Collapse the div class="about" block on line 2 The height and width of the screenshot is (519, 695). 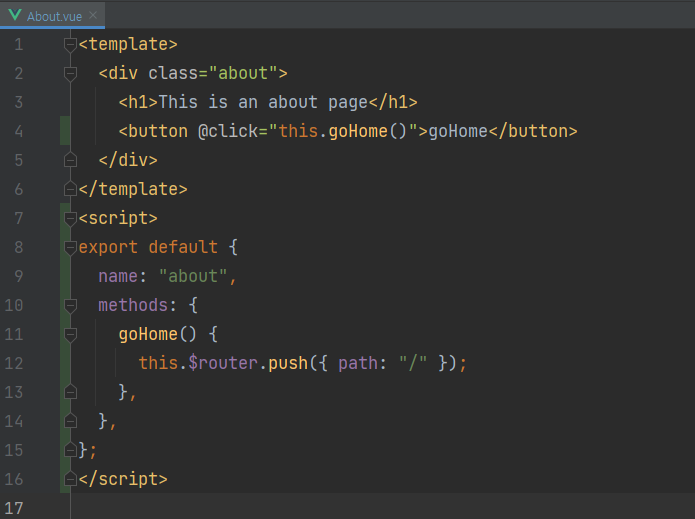pyautogui.click(x=70, y=73)
